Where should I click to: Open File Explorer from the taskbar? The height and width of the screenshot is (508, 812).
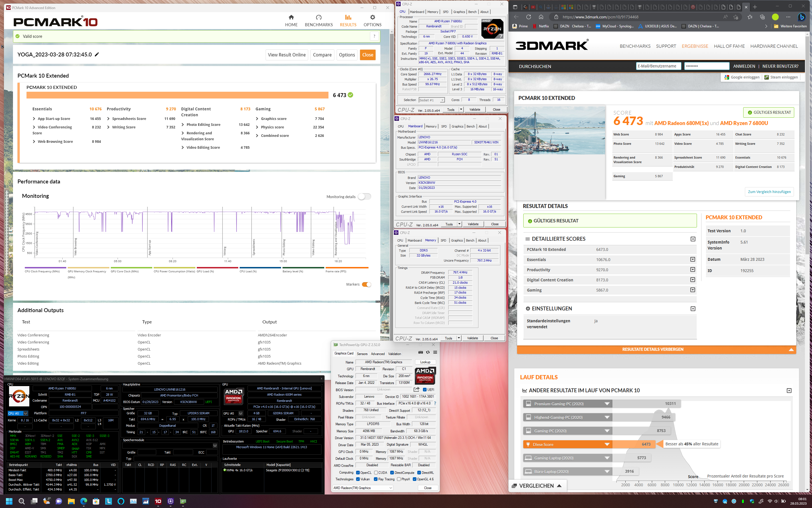pos(71,501)
